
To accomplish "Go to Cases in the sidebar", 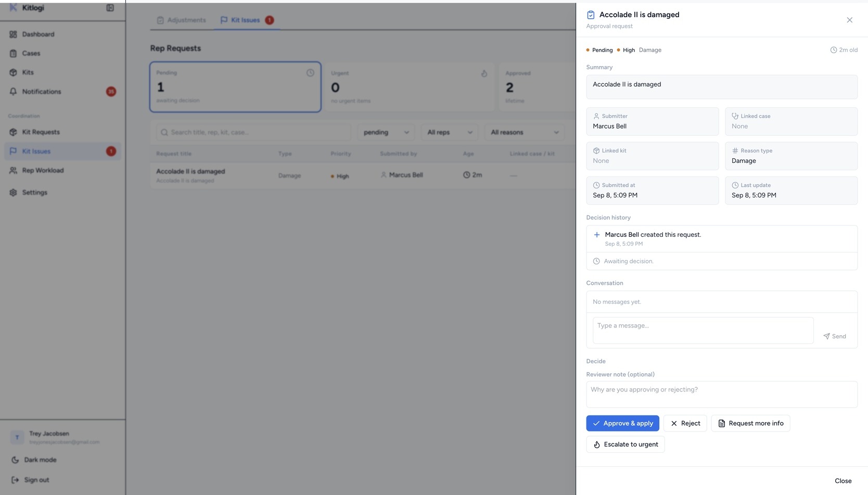I will click(x=62, y=53).
